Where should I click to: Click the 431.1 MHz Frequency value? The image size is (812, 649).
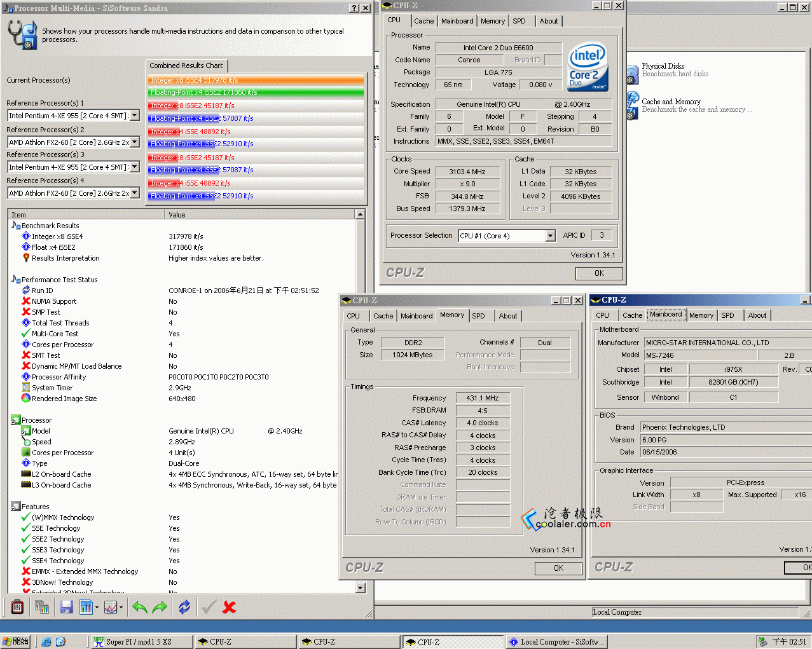click(x=483, y=398)
